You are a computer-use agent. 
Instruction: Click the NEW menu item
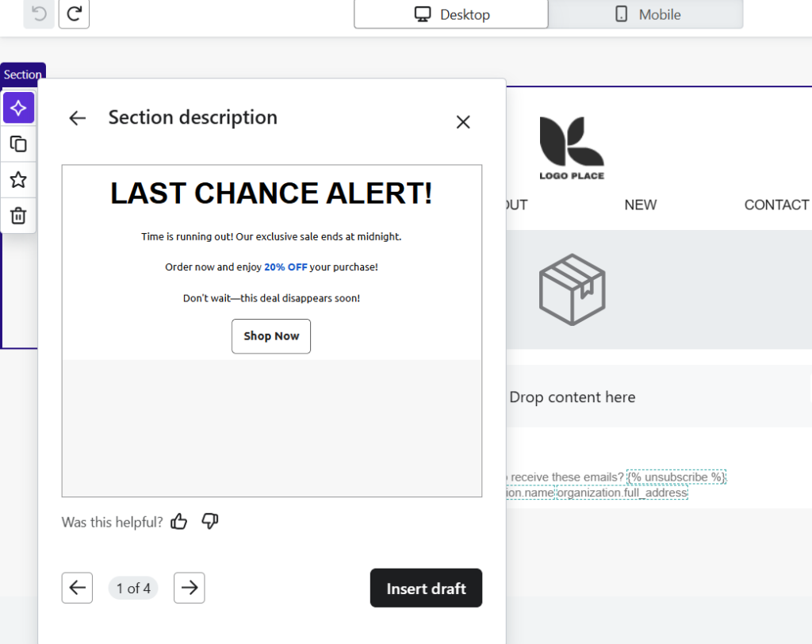point(641,205)
